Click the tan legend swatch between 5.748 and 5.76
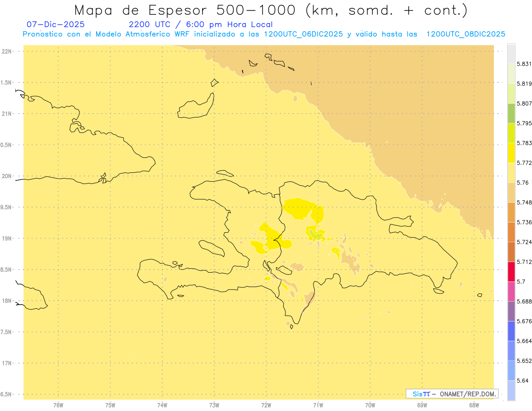 [x=511, y=192]
